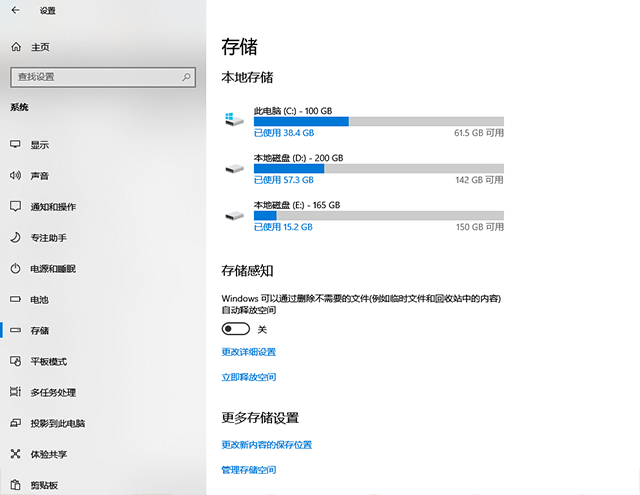
Task: Click the home icon beside 主页
Action: click(x=16, y=47)
